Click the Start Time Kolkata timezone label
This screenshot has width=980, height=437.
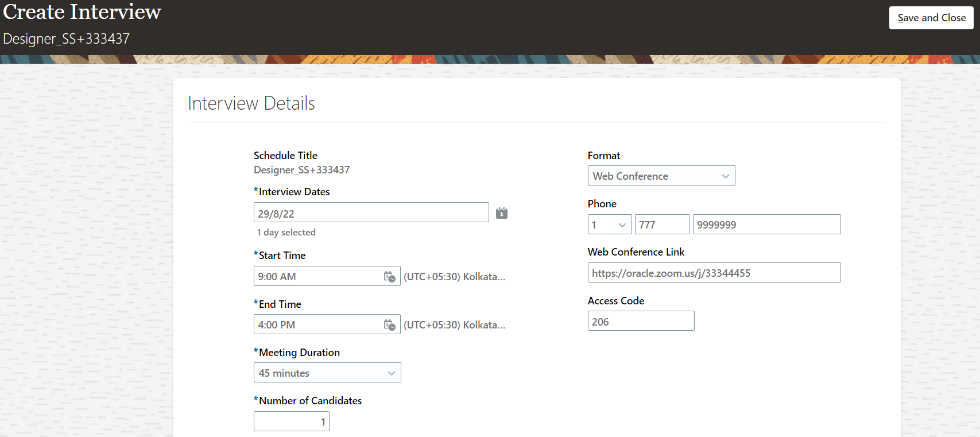pyautogui.click(x=454, y=277)
